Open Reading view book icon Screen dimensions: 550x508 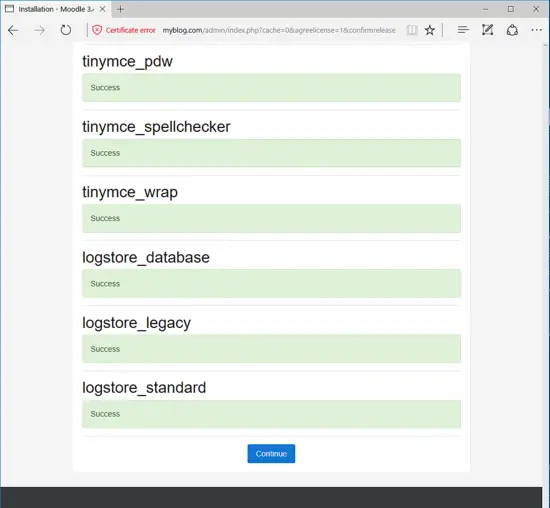pos(412,30)
